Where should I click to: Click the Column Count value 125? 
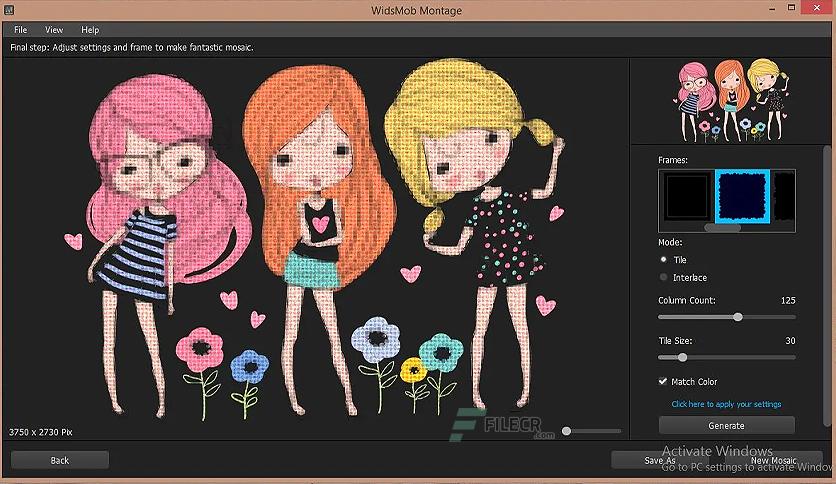[x=788, y=300]
